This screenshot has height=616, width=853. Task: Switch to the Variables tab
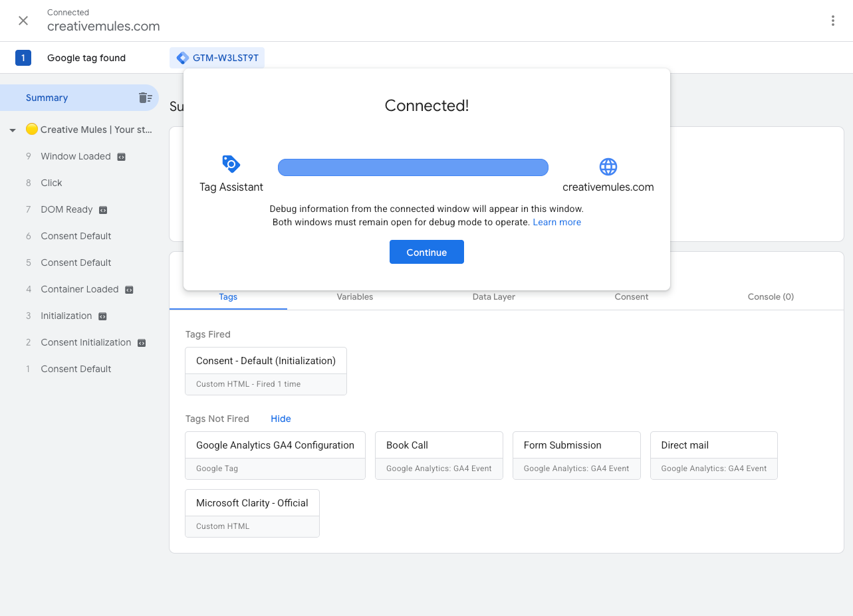355,297
